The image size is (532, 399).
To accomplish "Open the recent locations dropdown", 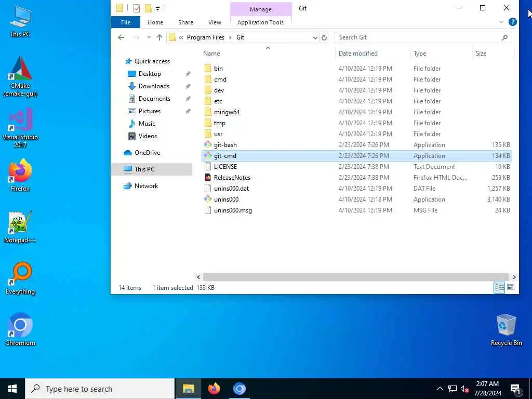I will pos(149,37).
